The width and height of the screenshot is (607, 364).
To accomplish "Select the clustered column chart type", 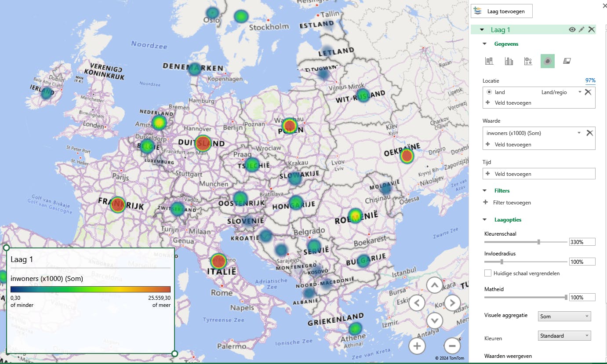I will coord(509,61).
